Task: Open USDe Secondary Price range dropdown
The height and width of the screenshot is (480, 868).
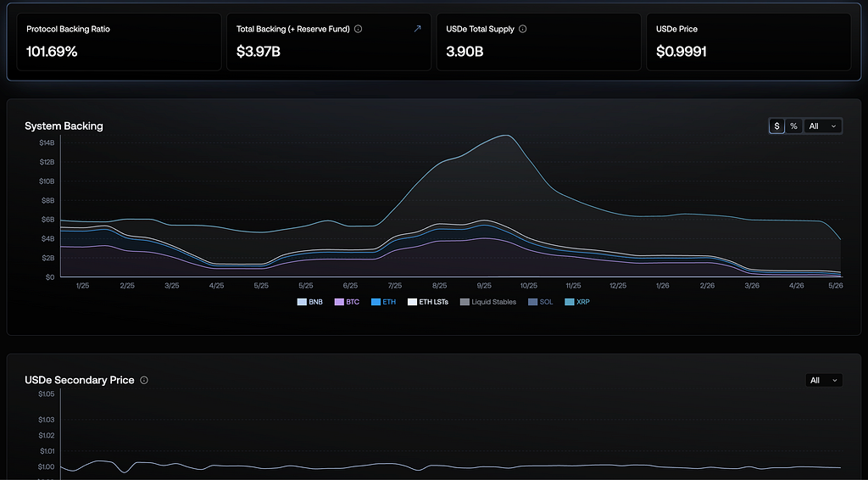Action: point(824,380)
